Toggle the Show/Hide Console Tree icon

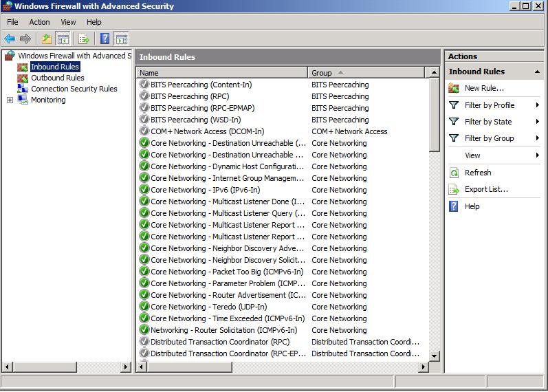coord(63,39)
